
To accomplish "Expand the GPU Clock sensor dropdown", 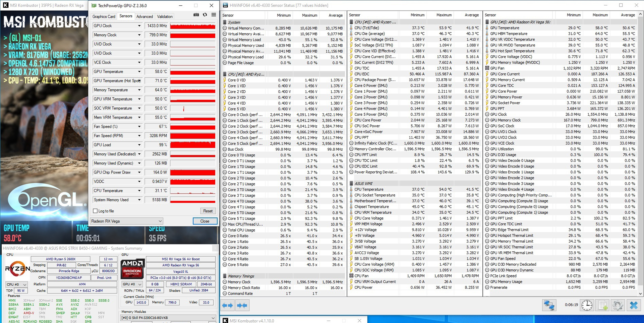I will click(139, 26).
